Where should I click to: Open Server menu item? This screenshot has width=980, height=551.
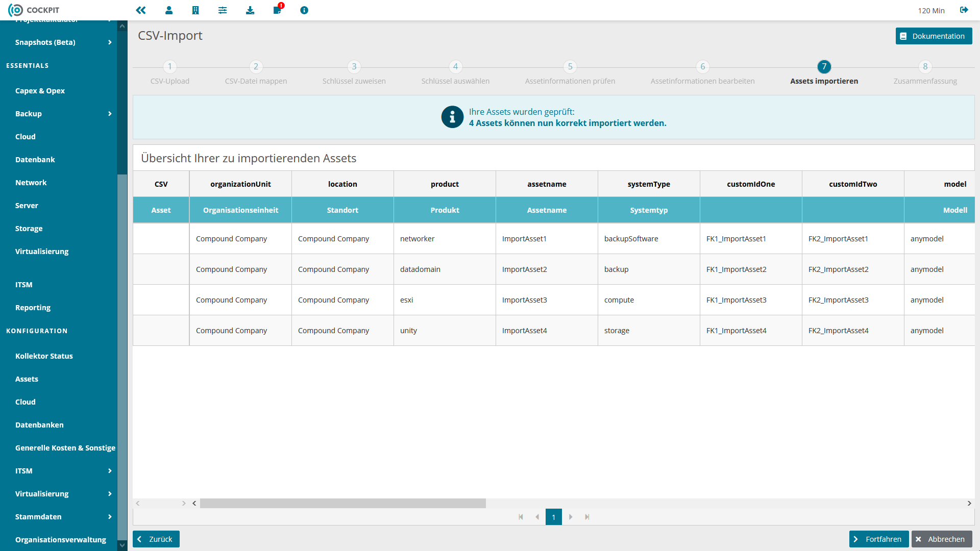point(27,206)
